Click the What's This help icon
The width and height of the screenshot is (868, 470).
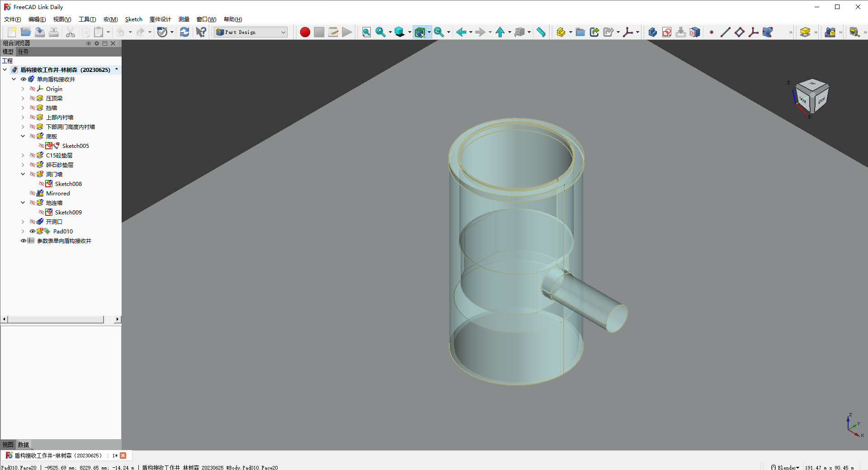[x=201, y=32]
